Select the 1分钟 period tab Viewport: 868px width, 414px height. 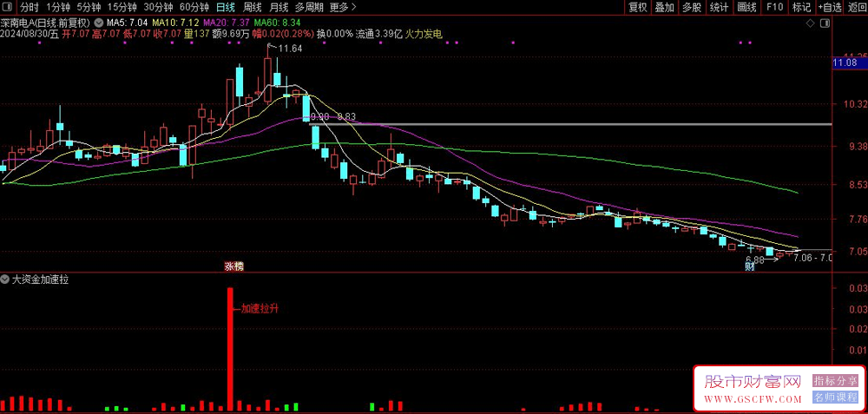(57, 7)
